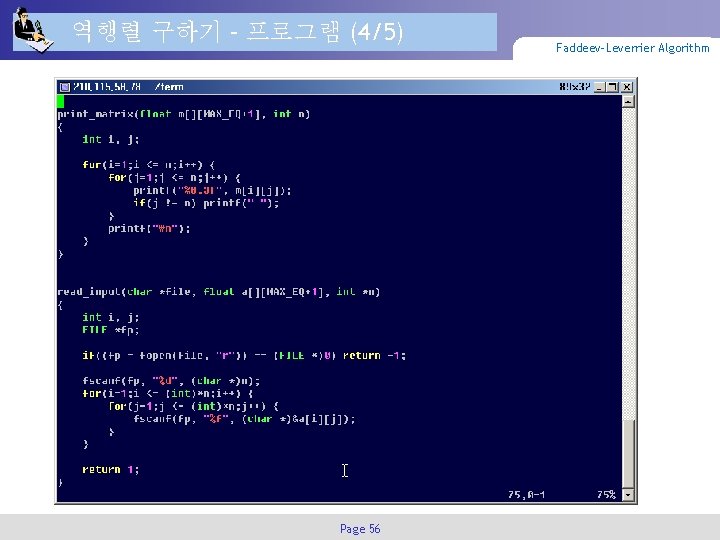This screenshot has height=540, width=720.
Task: Click the '75%' scroll percentage indicator
Action: click(606, 495)
